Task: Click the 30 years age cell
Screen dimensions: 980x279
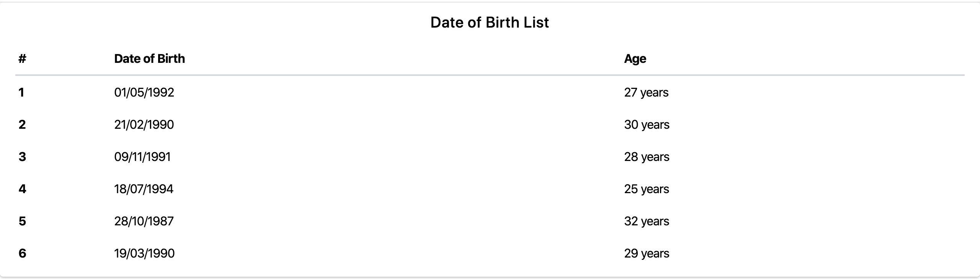Action: [x=647, y=125]
